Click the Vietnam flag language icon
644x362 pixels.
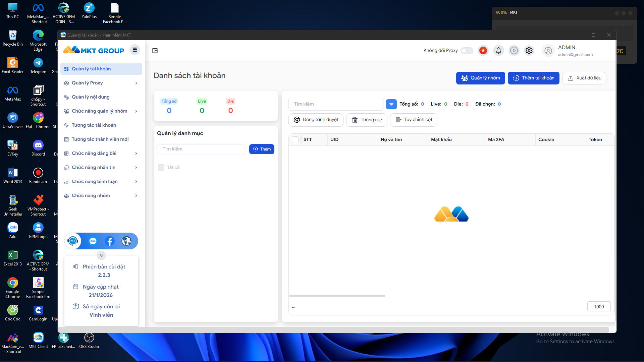click(x=483, y=51)
